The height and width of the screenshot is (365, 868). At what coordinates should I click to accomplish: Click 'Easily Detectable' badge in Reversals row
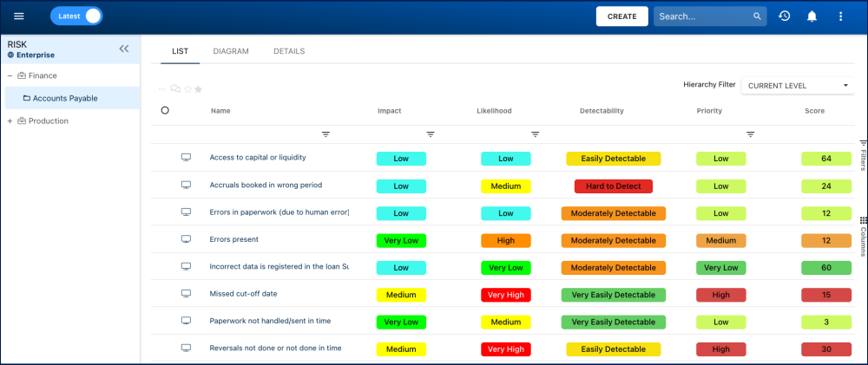614,349
